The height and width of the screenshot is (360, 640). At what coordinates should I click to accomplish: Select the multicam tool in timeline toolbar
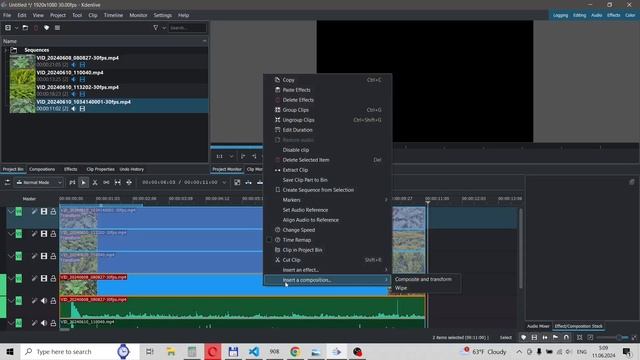[x=129, y=182]
